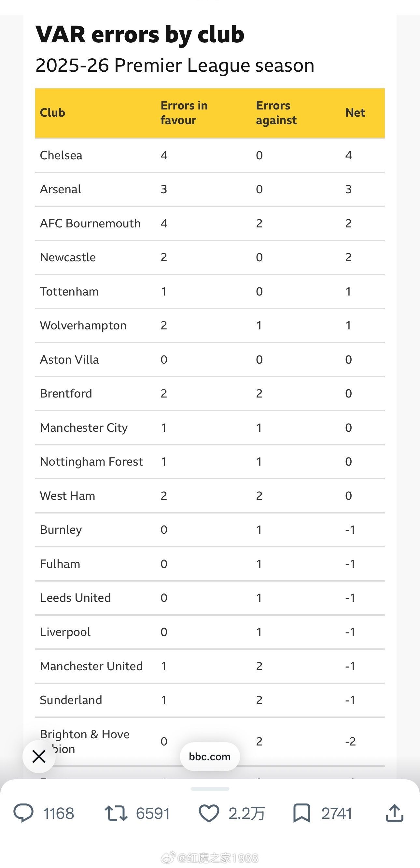Open share menu with upload icon
The image size is (420, 868).
(x=394, y=813)
